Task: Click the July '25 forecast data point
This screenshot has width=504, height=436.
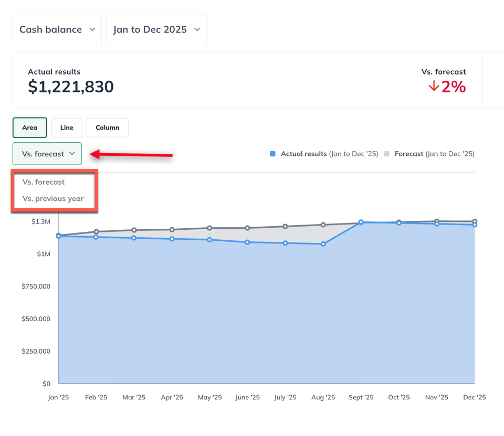Action: (x=285, y=227)
